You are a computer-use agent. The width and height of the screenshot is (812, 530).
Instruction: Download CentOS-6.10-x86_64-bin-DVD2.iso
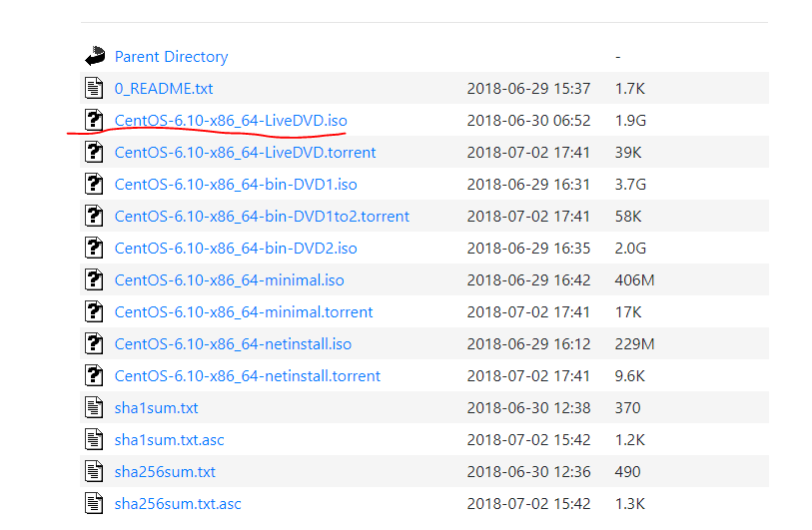pos(236,248)
